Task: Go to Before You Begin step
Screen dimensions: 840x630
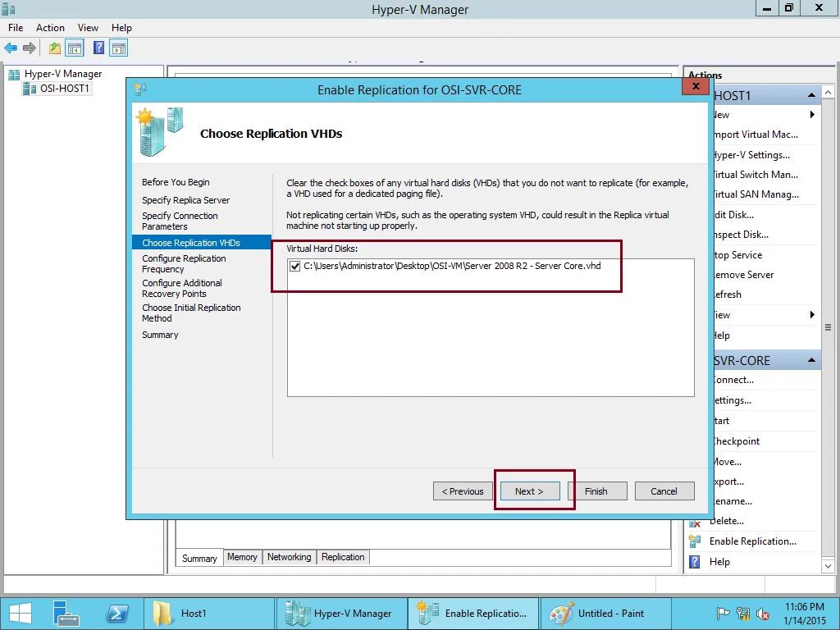Action: point(176,182)
